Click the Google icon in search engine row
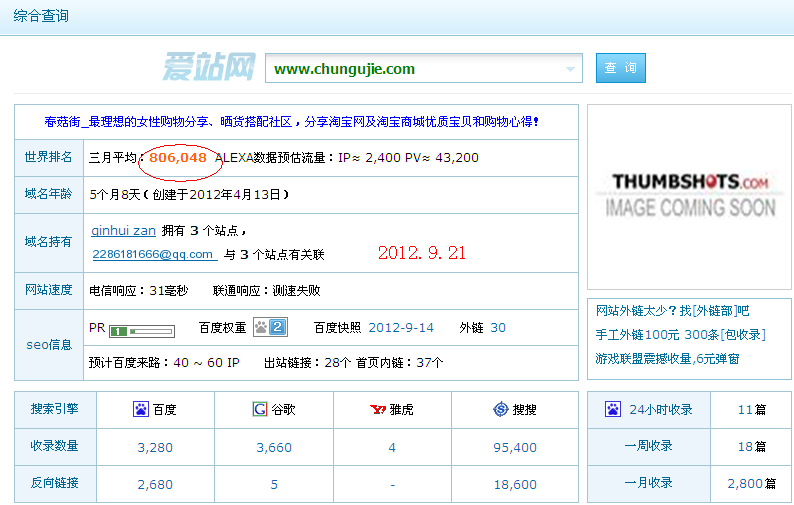Image resolution: width=794 pixels, height=505 pixels. tap(259, 409)
